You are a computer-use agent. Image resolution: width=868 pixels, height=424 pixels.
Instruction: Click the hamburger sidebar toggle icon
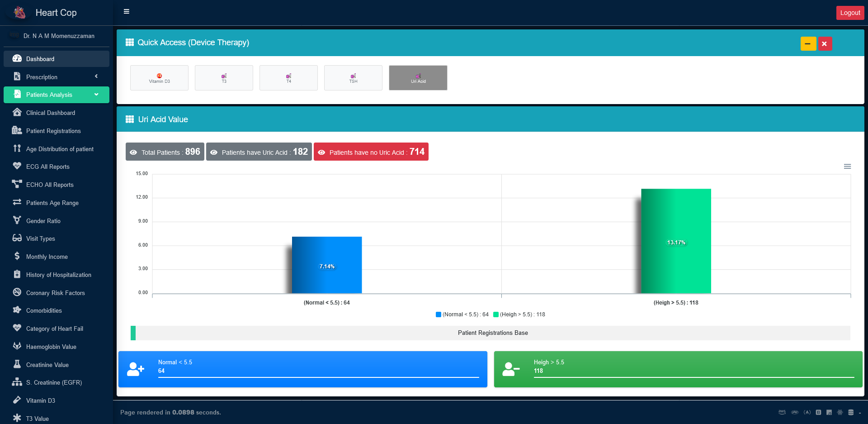click(x=127, y=11)
